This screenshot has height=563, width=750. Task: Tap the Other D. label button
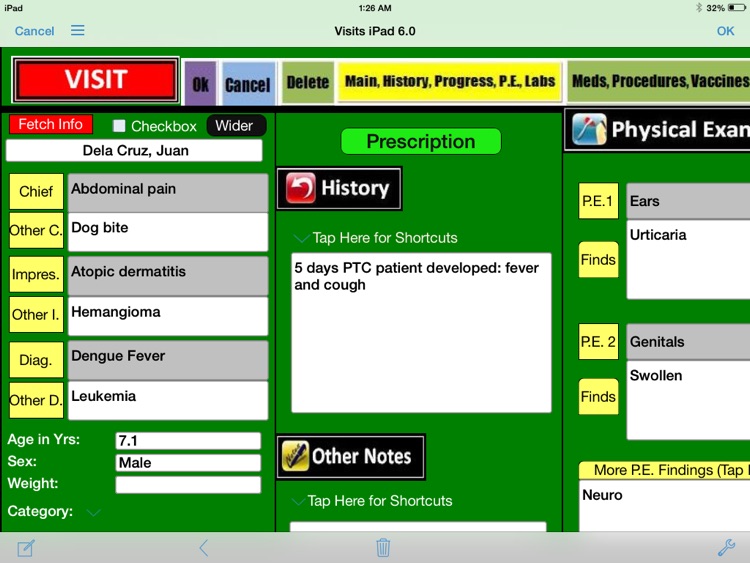[x=36, y=400]
